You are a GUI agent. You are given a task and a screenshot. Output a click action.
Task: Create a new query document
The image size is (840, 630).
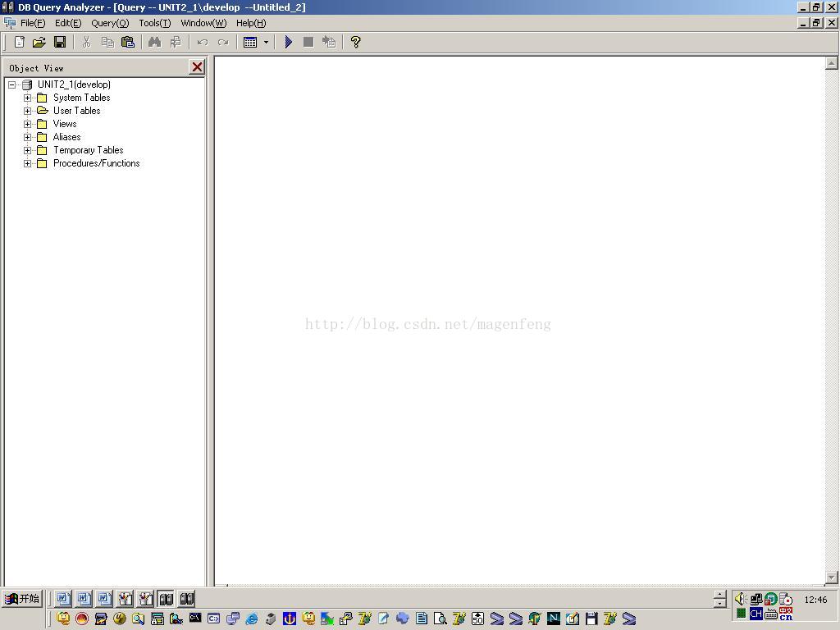pyautogui.click(x=20, y=42)
